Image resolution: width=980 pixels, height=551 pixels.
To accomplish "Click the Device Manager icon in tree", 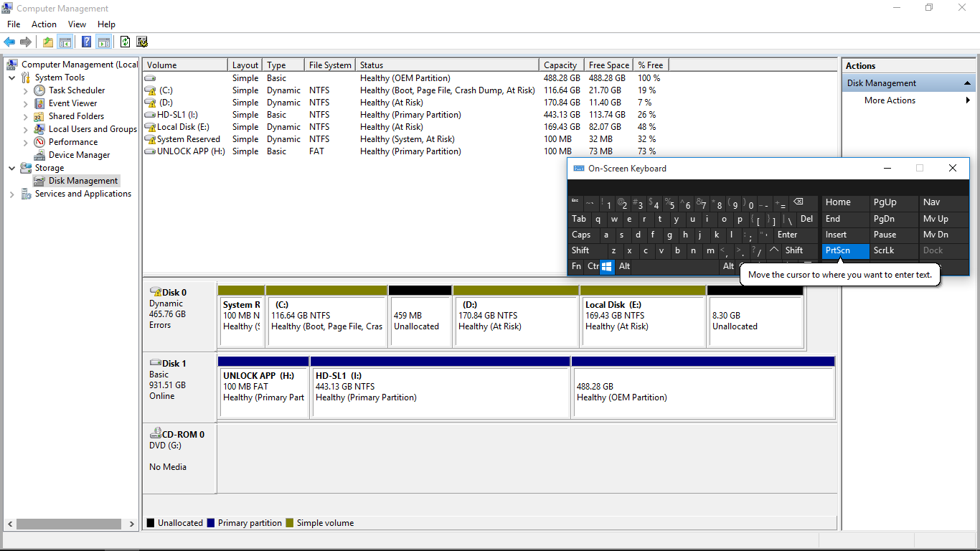I will coord(40,155).
